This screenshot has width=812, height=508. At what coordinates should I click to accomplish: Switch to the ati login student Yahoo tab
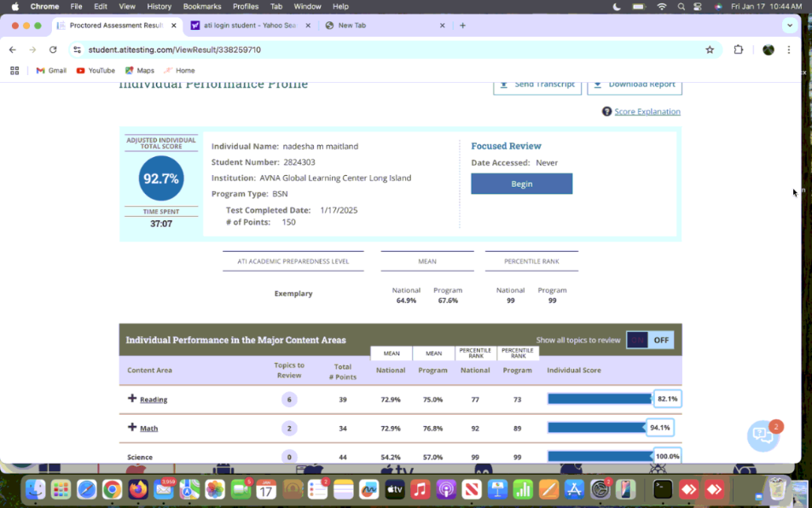pyautogui.click(x=250, y=26)
